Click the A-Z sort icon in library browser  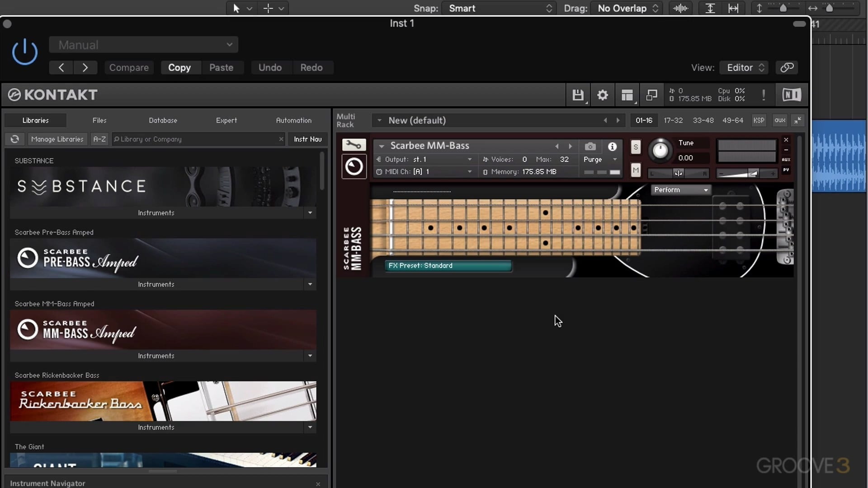[98, 139]
